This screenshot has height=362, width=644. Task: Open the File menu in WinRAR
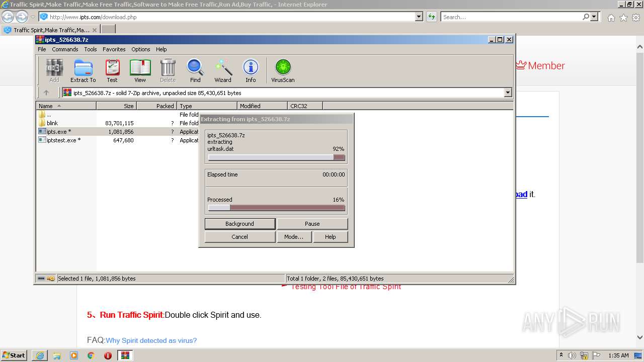click(42, 49)
